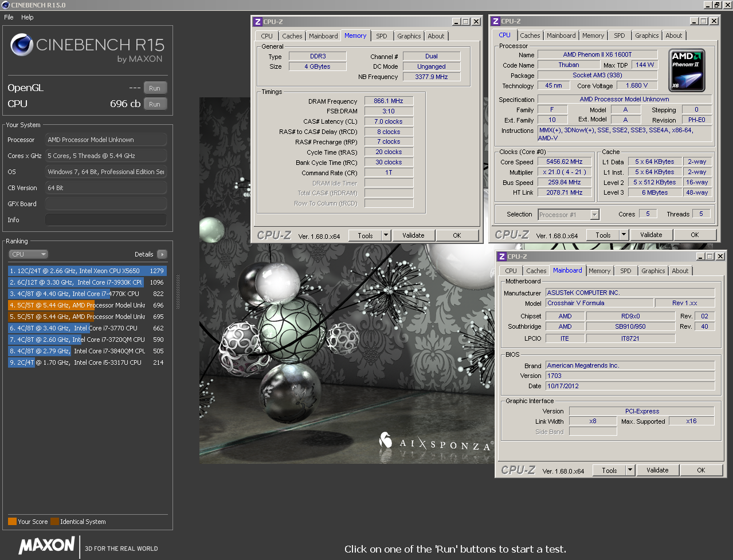
Task: Select ranking row Intel Core i7-3720QM
Action: [87, 340]
